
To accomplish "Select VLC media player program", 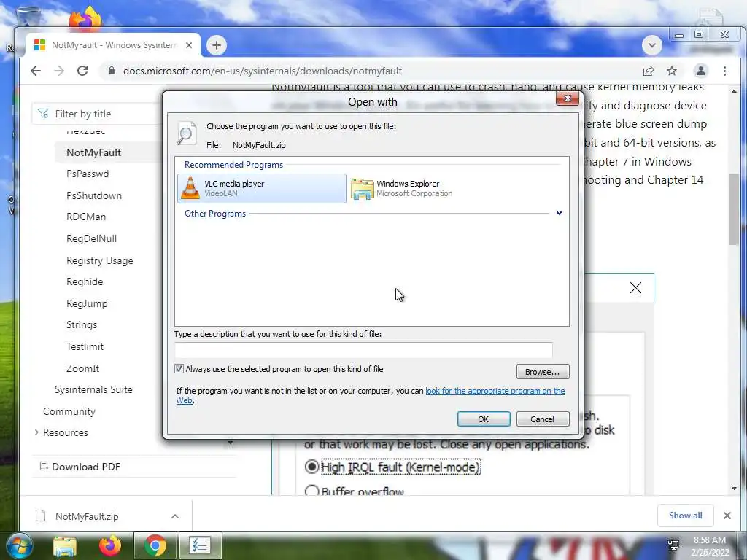I will coord(262,189).
